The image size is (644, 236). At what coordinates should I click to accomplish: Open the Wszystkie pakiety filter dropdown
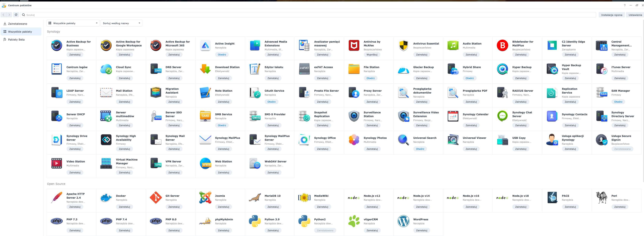point(73,23)
